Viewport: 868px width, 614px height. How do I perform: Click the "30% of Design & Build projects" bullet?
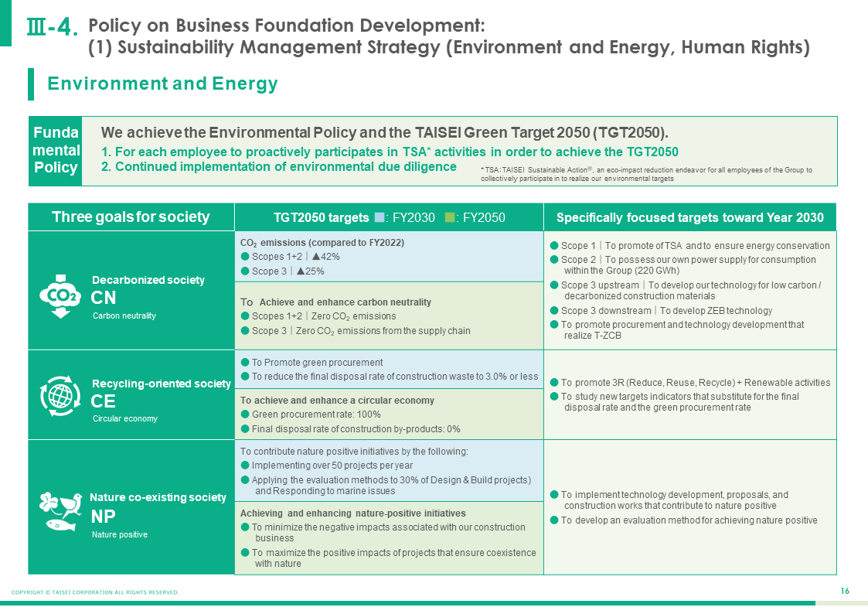(x=386, y=486)
